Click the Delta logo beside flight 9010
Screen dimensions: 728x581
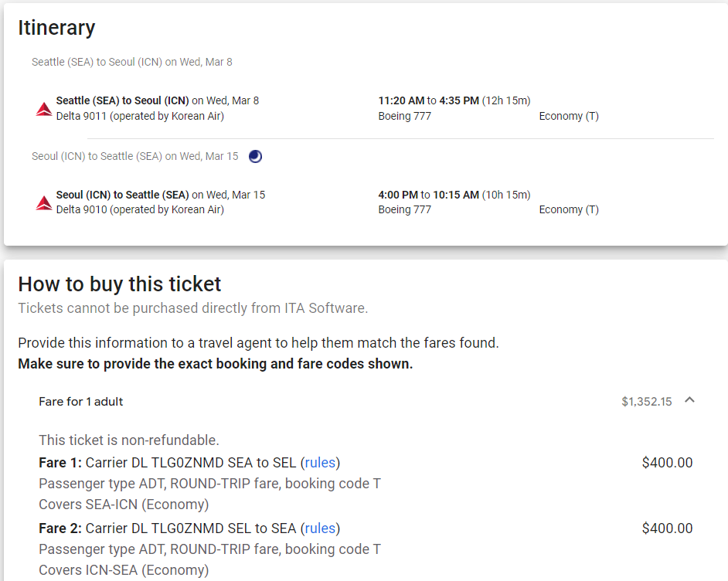pos(43,203)
